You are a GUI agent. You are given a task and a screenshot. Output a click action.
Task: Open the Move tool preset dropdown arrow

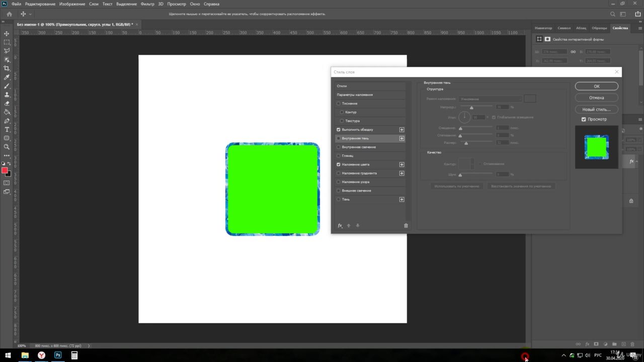coord(30,14)
